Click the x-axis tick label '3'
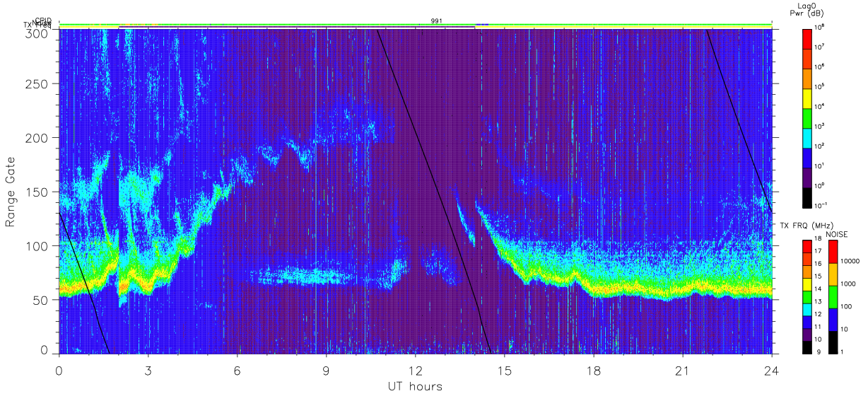The image size is (868, 401). tap(148, 370)
